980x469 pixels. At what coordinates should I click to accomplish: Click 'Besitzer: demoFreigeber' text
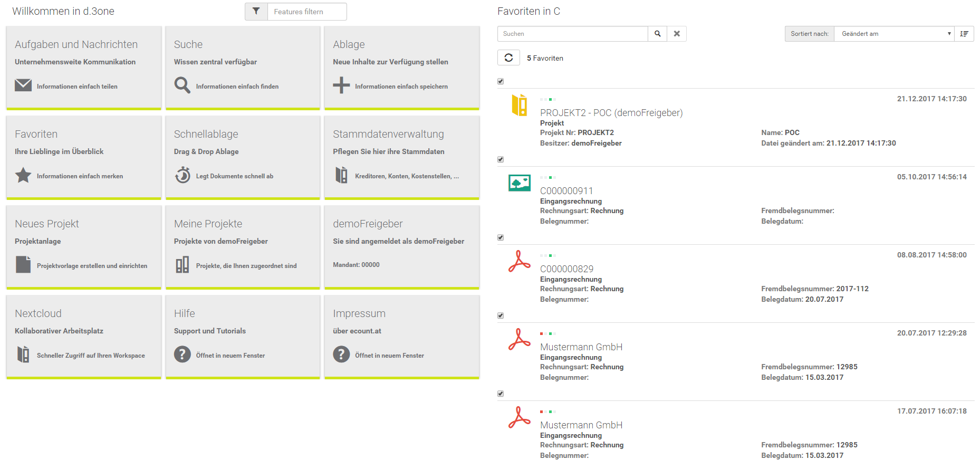(x=581, y=143)
